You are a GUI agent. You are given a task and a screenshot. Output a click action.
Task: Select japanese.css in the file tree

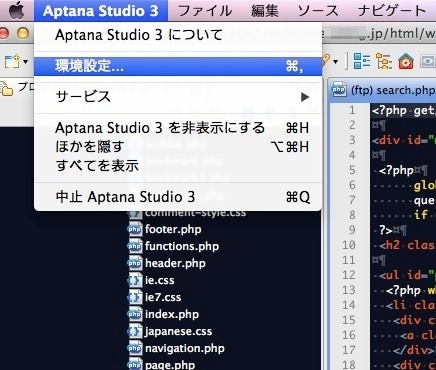click(x=178, y=331)
